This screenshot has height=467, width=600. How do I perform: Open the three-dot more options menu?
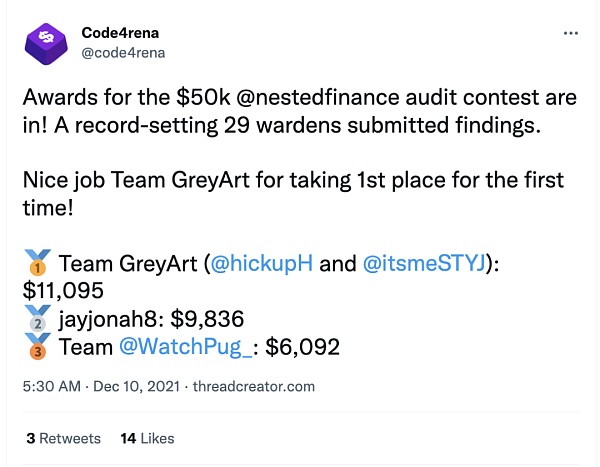pos(570,33)
